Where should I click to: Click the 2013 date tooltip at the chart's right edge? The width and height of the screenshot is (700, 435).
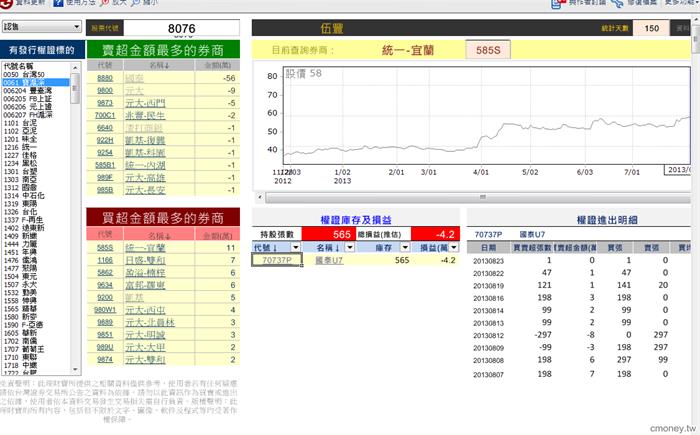tap(678, 170)
